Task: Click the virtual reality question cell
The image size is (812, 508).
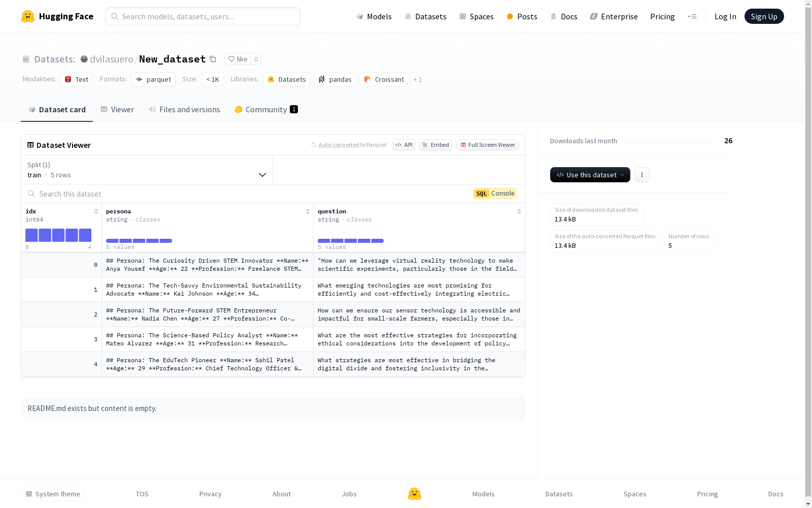Action: point(419,265)
